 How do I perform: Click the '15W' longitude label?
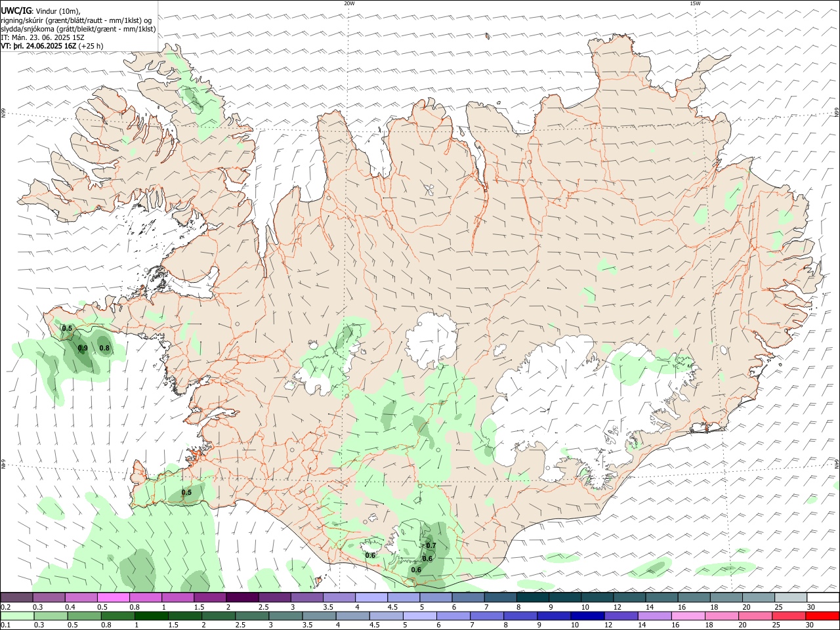click(x=695, y=3)
